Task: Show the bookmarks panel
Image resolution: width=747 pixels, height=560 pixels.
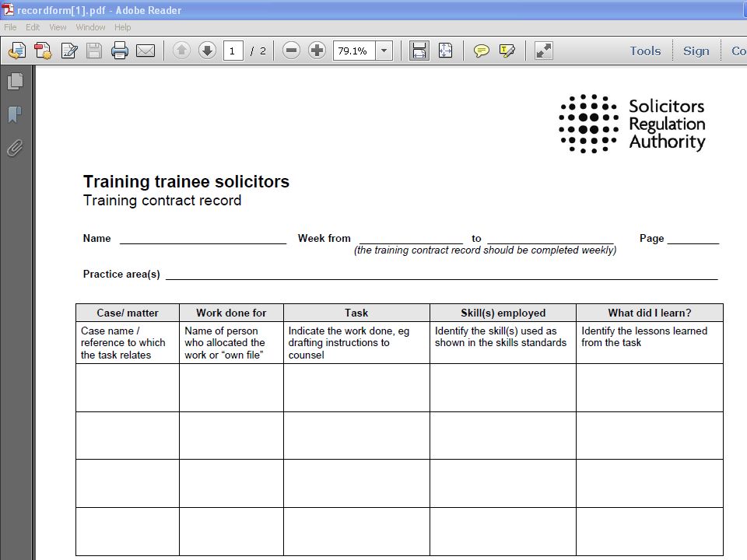Action: click(16, 114)
